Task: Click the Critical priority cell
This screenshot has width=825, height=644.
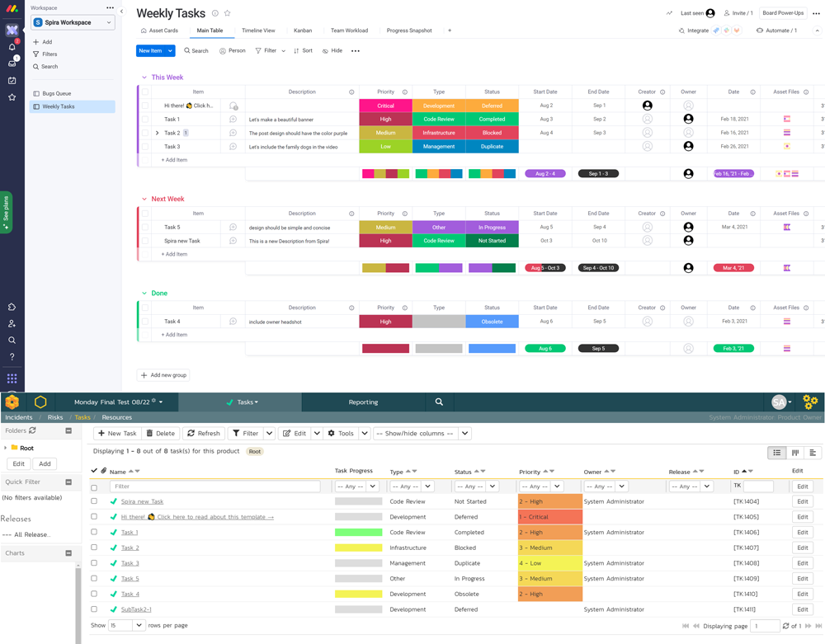Action: 385,106
